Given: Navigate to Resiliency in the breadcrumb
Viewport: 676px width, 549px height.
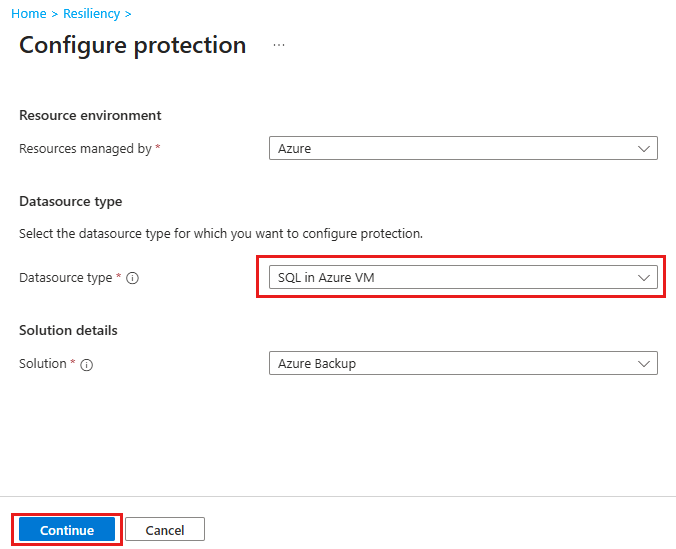Looking at the screenshot, I should point(91,14).
